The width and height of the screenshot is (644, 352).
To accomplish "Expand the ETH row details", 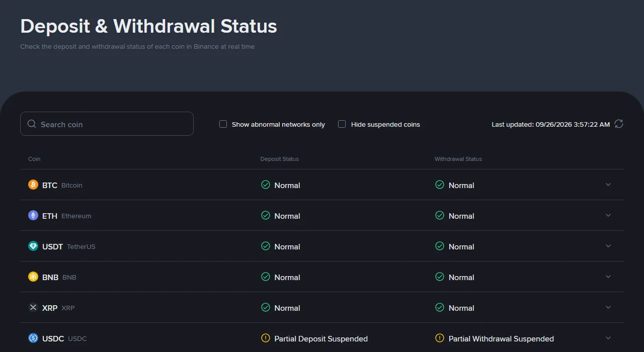I will [608, 215].
